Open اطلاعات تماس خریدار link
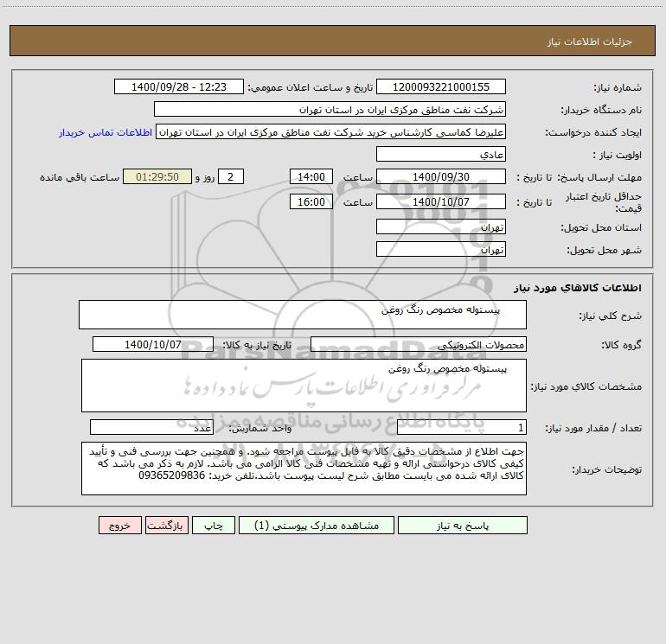The height and width of the screenshot is (644, 666). [x=106, y=132]
